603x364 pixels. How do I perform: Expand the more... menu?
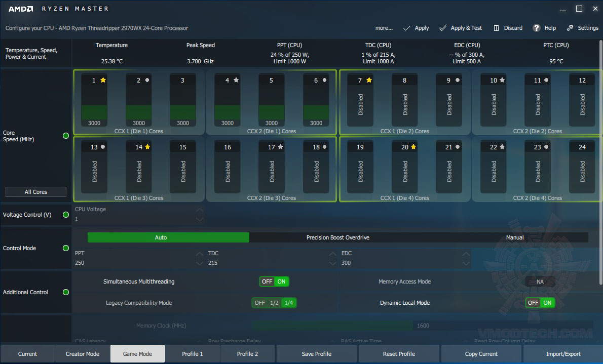[x=384, y=28]
